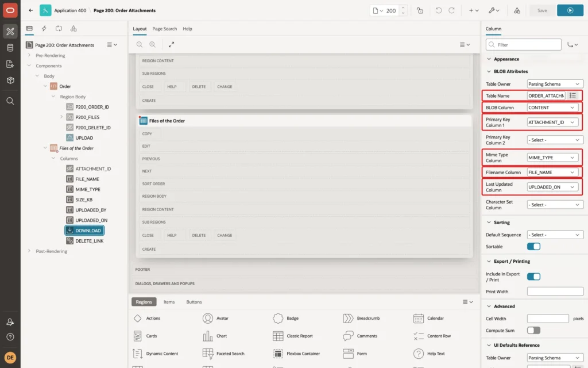Select the Page Shared Components tab icon

coord(73,29)
